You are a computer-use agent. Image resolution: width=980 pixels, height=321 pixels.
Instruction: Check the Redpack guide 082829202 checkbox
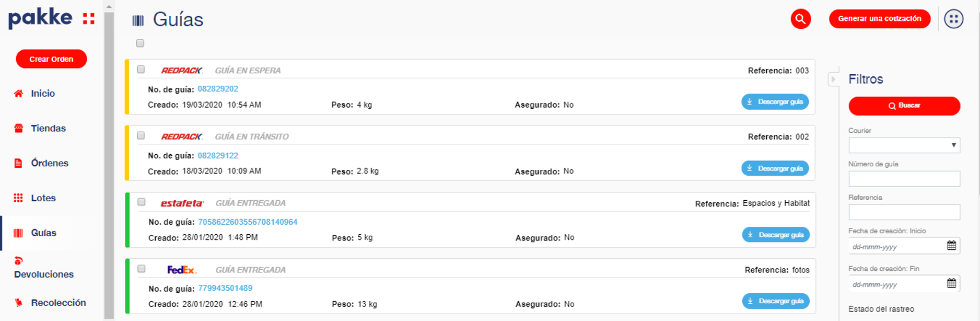(141, 70)
